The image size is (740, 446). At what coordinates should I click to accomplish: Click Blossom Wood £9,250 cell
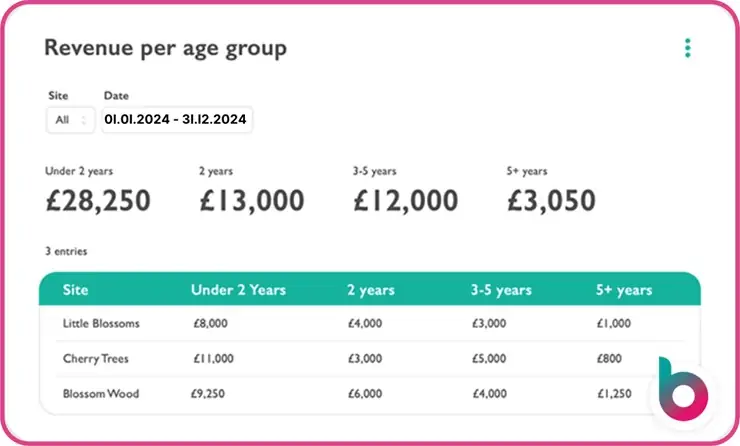click(x=211, y=394)
